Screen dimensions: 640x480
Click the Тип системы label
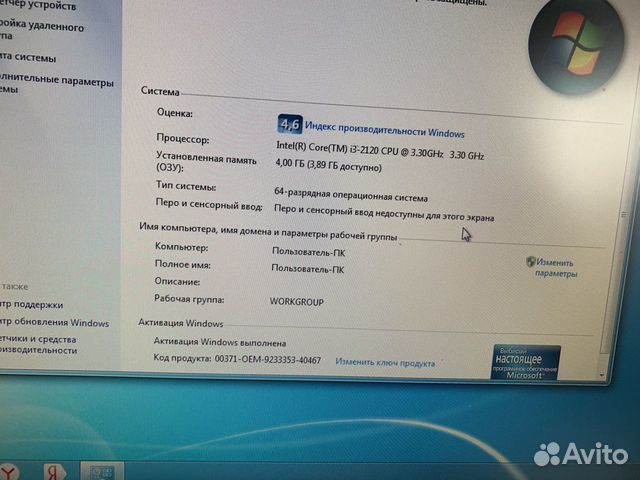tap(186, 186)
